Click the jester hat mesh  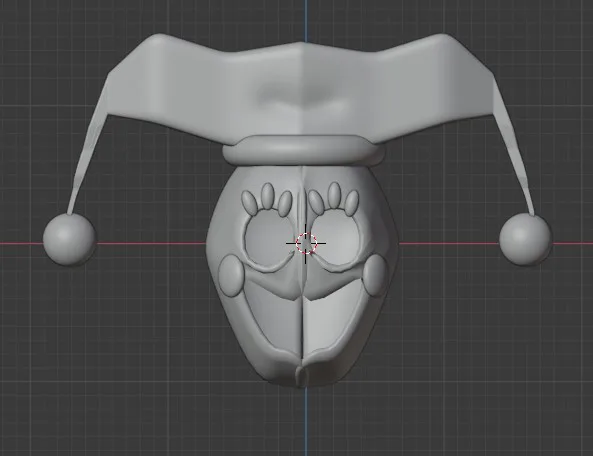click(301, 89)
